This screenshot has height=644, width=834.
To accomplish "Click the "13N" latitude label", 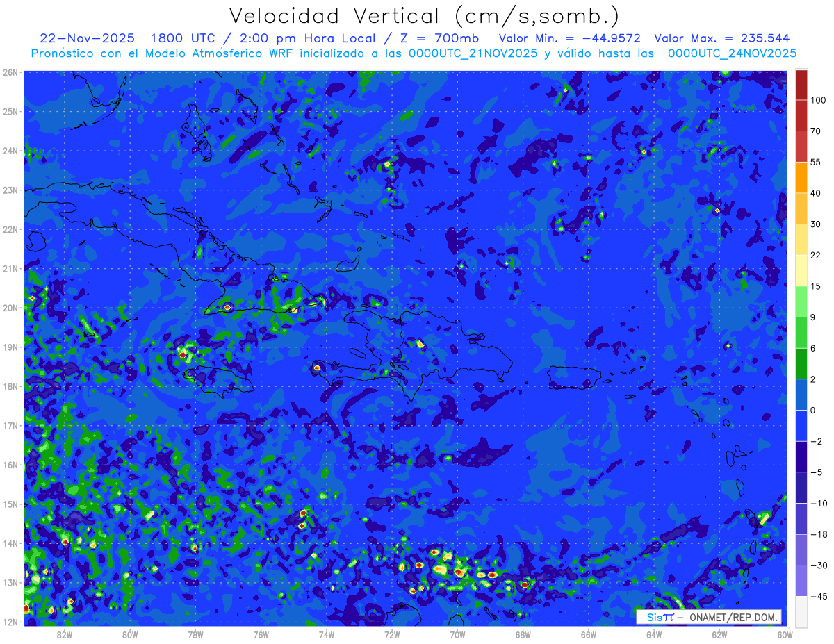I will pyautogui.click(x=11, y=582).
